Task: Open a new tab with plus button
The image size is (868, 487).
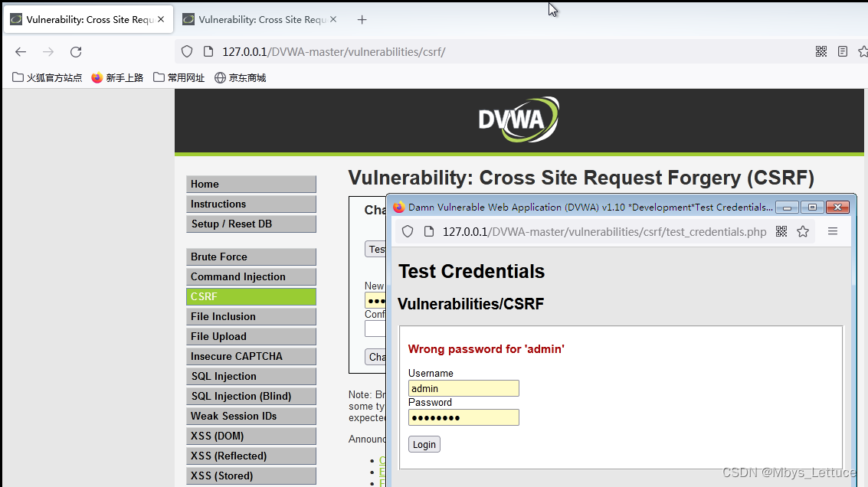Action: pos(362,20)
